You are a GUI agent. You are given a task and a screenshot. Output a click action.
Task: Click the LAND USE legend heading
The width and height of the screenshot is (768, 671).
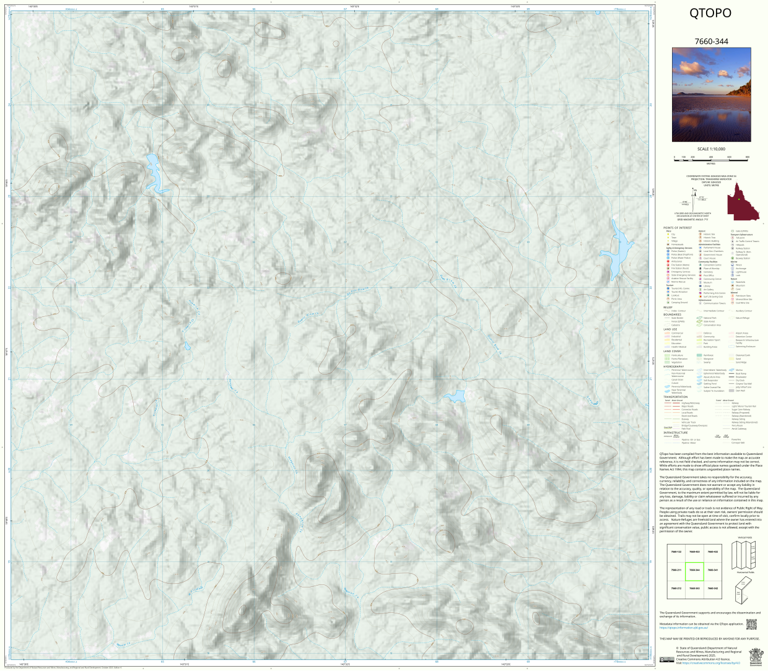670,330
